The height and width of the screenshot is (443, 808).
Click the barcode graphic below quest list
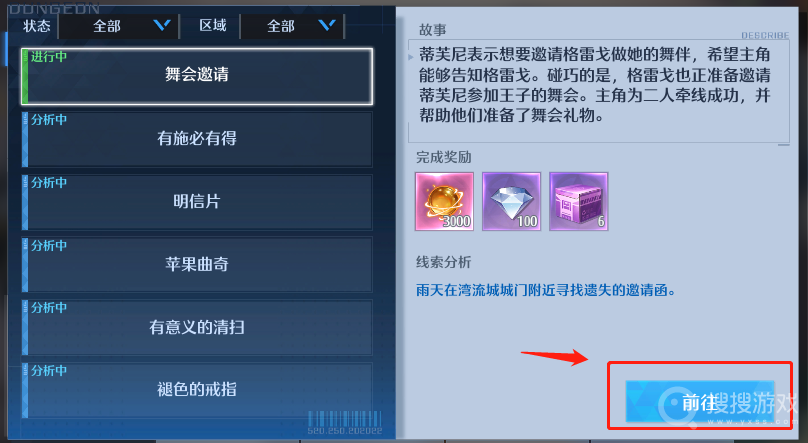(345, 419)
